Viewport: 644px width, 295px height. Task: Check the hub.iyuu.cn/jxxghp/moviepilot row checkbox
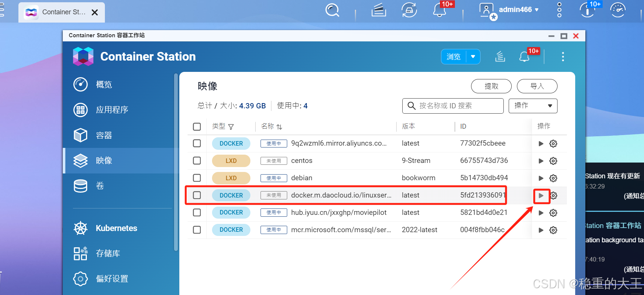pyautogui.click(x=197, y=213)
